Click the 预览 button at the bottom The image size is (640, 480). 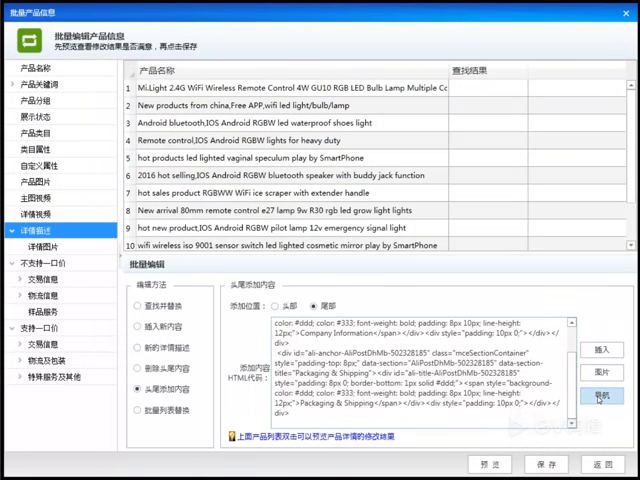point(490,464)
